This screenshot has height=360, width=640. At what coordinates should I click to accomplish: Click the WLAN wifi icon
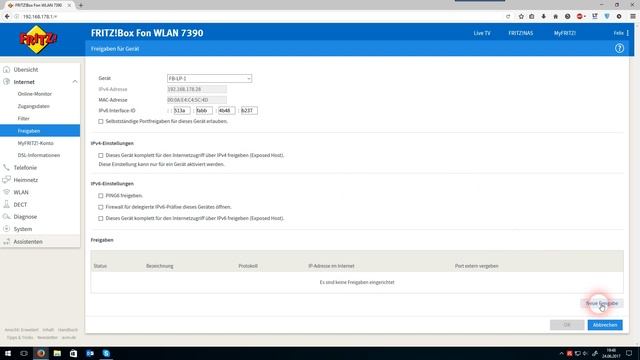pyautogui.click(x=7, y=192)
